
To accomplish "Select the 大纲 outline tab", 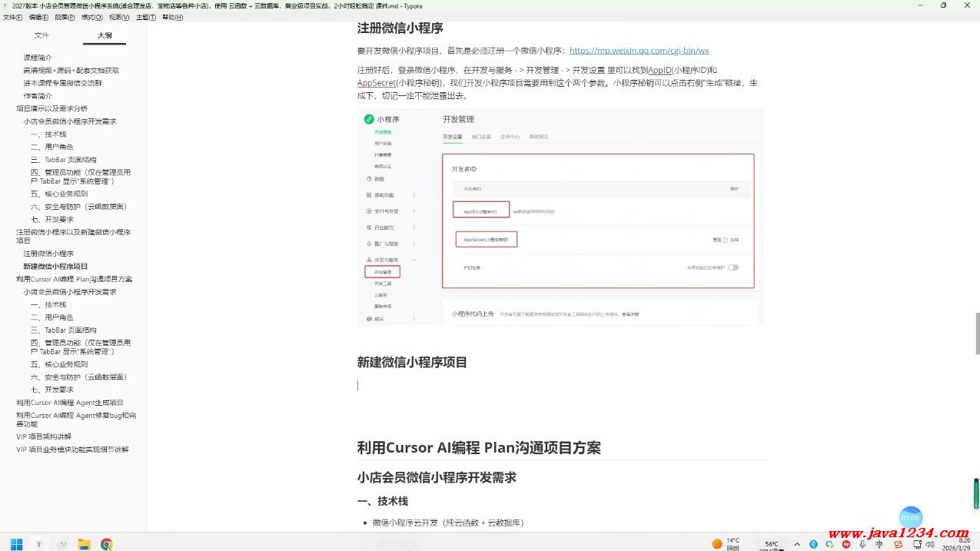I will [105, 35].
